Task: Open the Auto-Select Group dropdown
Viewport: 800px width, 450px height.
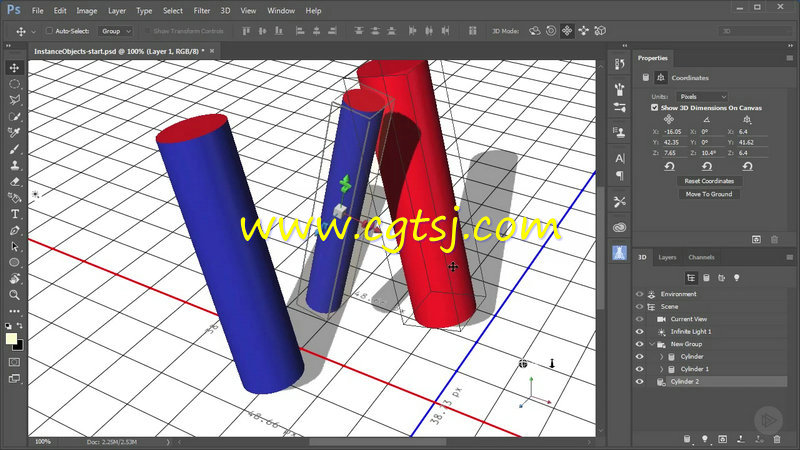Action: point(115,31)
